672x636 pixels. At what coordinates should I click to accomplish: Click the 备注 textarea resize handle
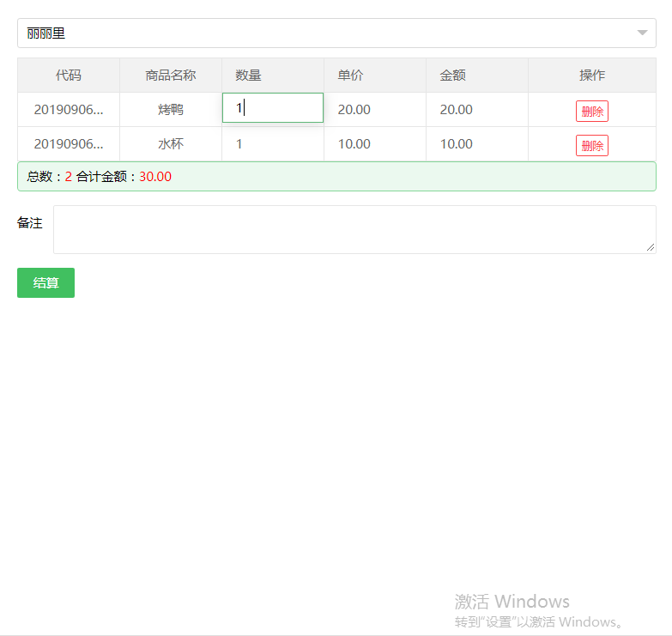click(x=651, y=248)
